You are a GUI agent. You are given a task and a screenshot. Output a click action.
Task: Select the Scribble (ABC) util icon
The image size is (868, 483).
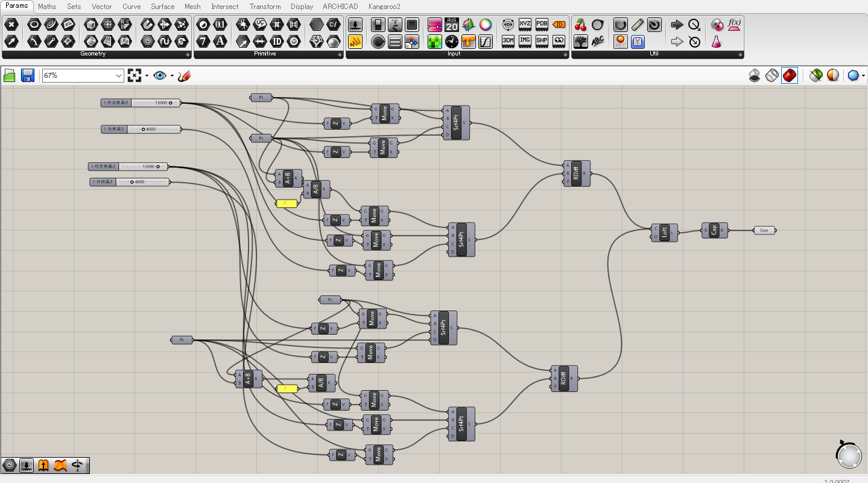tap(598, 42)
